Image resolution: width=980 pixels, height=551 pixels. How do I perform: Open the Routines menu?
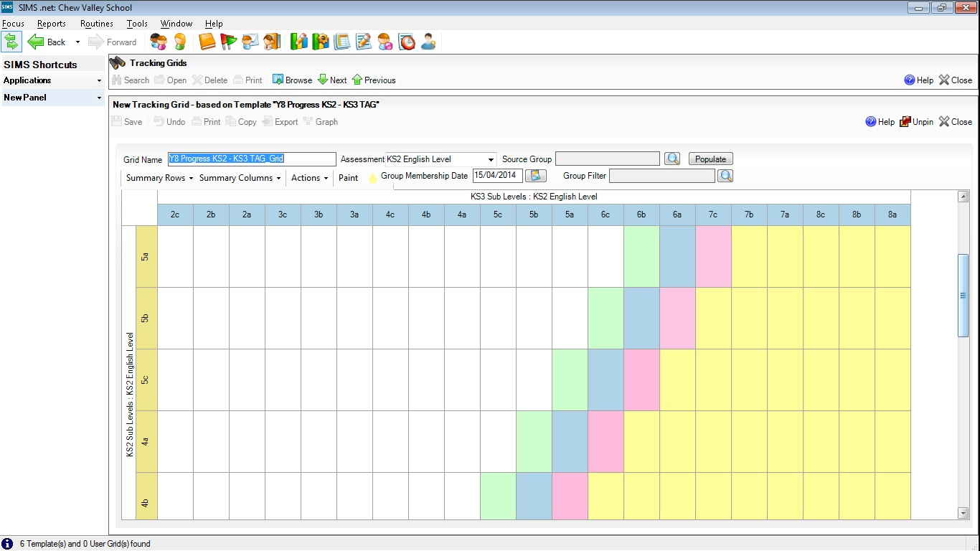pyautogui.click(x=96, y=24)
